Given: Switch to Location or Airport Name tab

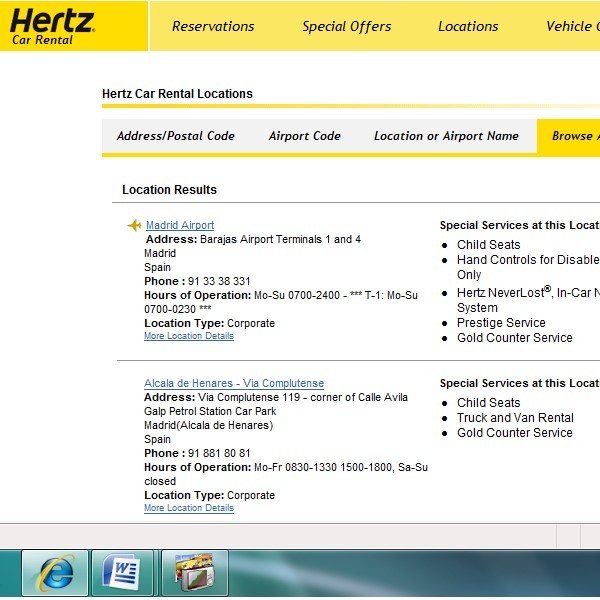Looking at the screenshot, I should tap(446, 136).
